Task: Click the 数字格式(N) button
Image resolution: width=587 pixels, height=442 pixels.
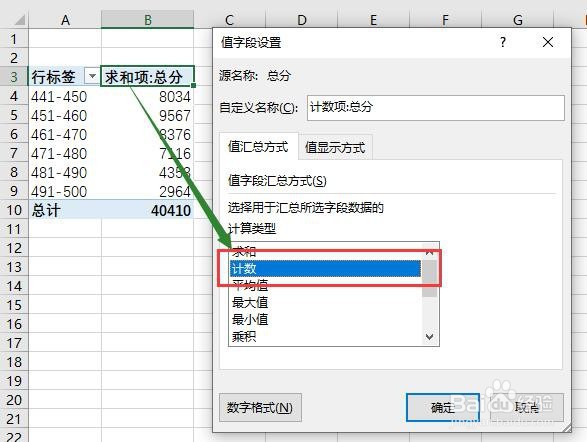Action: (x=260, y=408)
